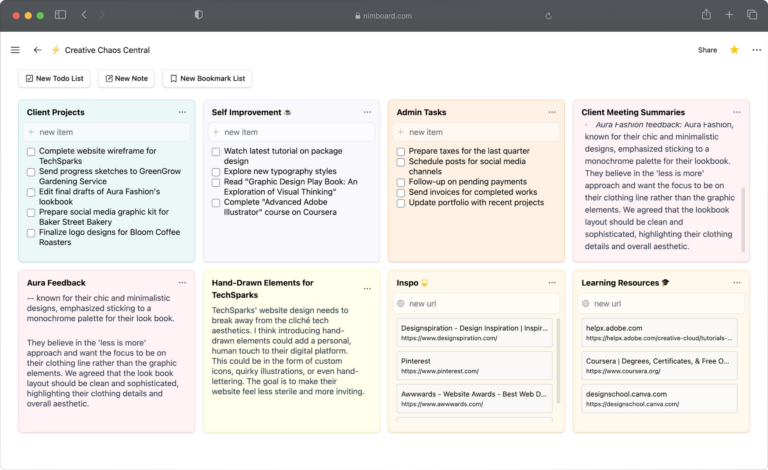Open Admin Tasks card options menu
768x470 pixels.
pos(552,113)
